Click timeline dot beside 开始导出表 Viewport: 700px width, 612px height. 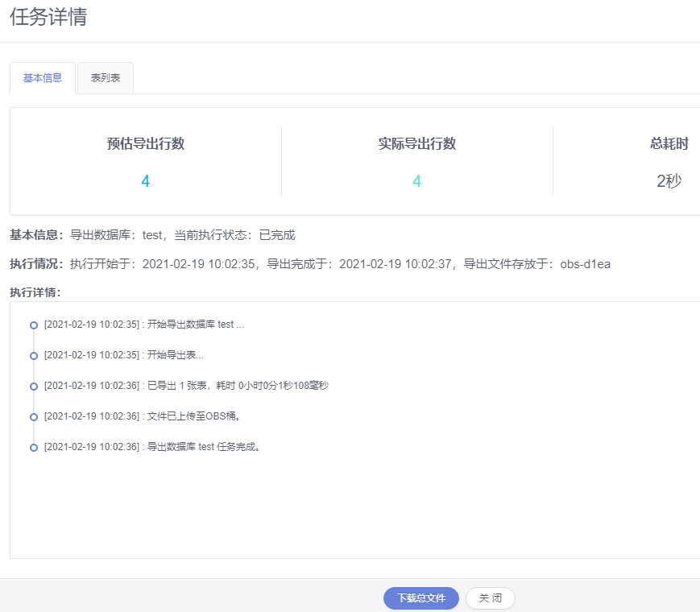(34, 356)
